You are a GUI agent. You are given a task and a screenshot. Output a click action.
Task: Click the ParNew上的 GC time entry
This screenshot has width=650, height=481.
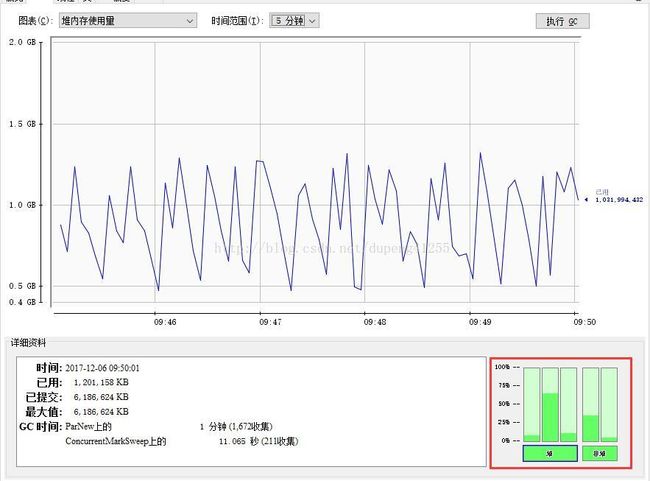click(88, 426)
